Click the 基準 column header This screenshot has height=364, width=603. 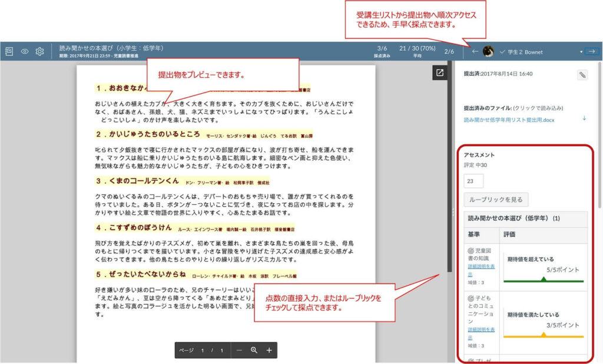pyautogui.click(x=474, y=234)
